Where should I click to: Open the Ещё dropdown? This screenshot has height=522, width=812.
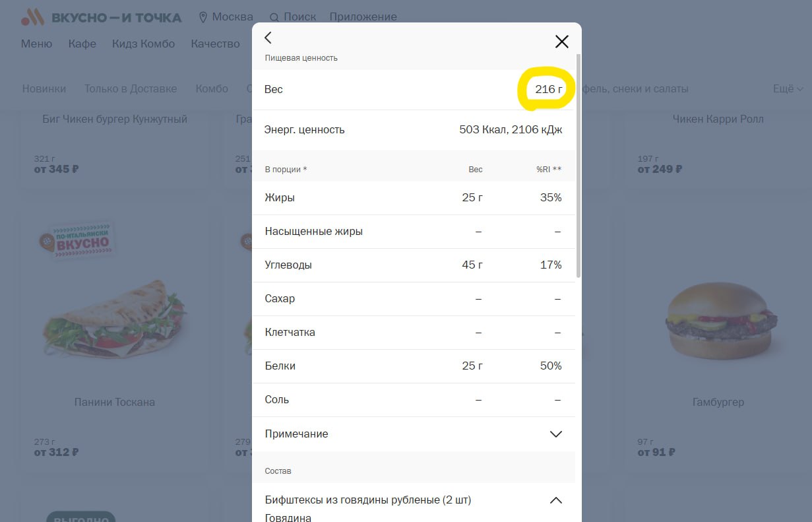(x=788, y=88)
